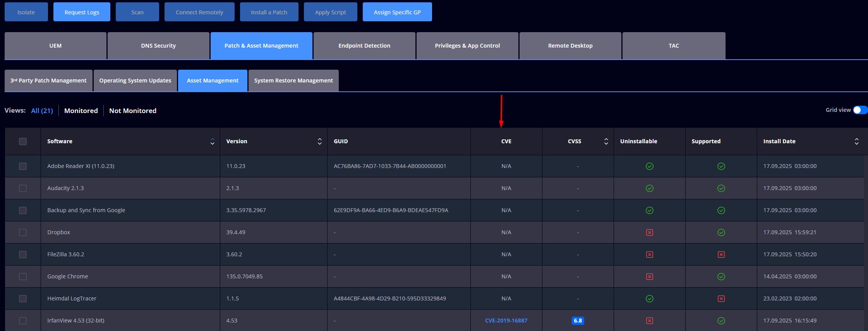Check the Adobe Reader XI row checkbox

[23, 166]
